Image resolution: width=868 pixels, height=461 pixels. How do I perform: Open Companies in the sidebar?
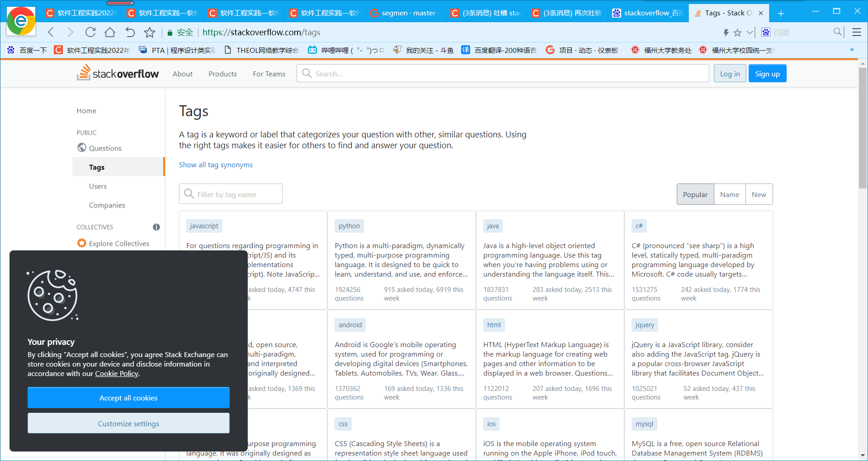click(x=107, y=205)
